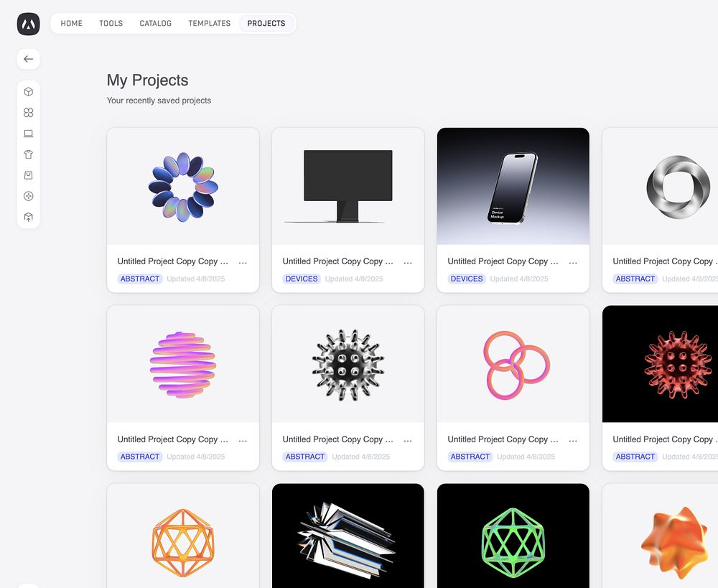Open the black monitor project thumbnail
718x588 pixels.
pos(348,187)
